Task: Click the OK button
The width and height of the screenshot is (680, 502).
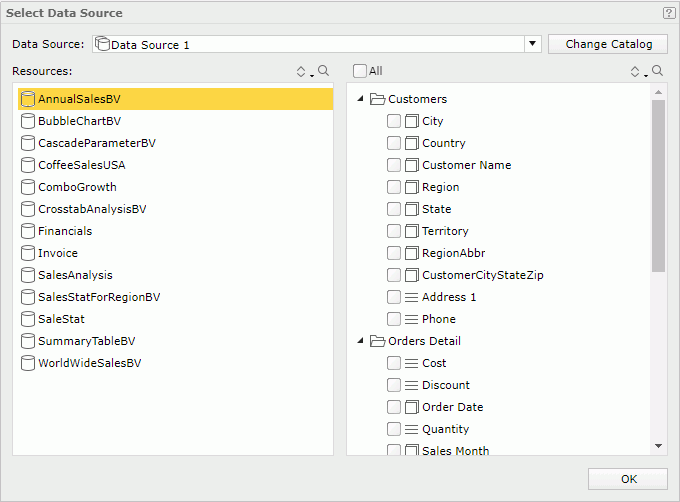Action: (x=628, y=479)
